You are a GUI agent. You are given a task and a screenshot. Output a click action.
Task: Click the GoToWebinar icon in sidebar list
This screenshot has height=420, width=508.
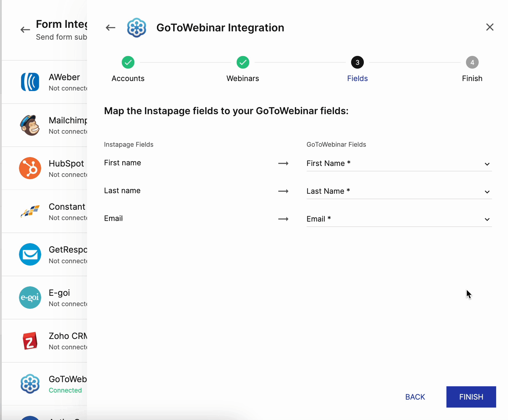pyautogui.click(x=30, y=384)
